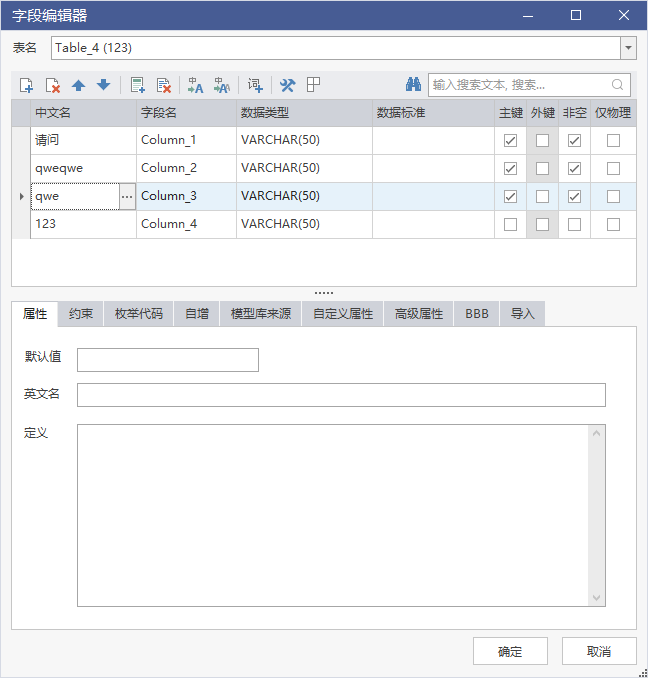Switch to the 枚举代码 tab
This screenshot has height=678, width=648.
coord(139,314)
